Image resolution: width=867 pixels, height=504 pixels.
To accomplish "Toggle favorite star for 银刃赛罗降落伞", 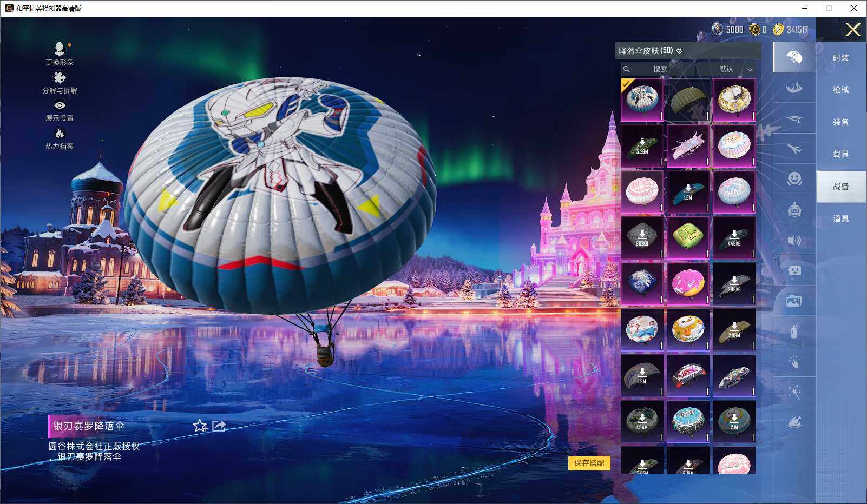I will point(200,426).
